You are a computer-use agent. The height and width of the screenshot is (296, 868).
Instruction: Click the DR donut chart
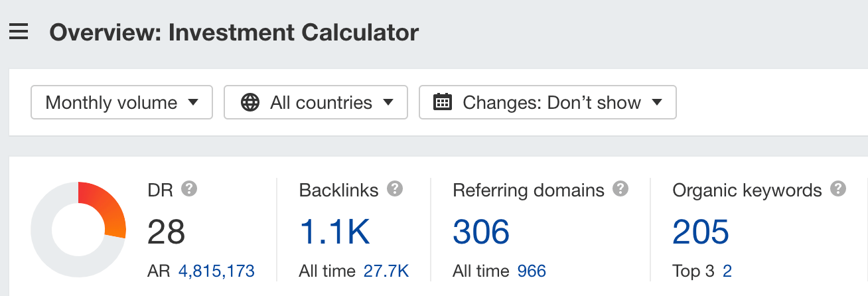click(x=78, y=229)
